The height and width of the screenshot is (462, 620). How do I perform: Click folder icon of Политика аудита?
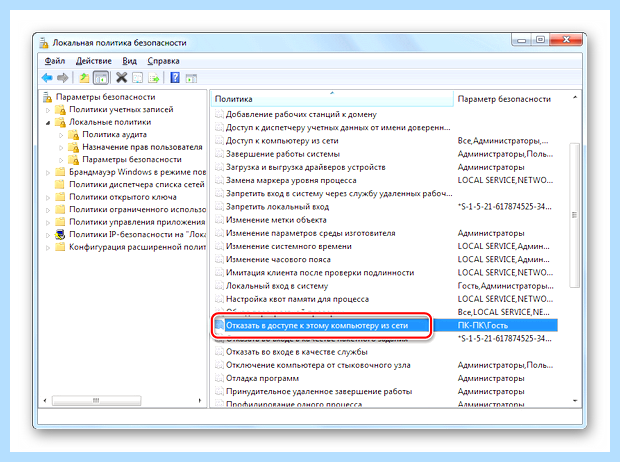[74, 135]
